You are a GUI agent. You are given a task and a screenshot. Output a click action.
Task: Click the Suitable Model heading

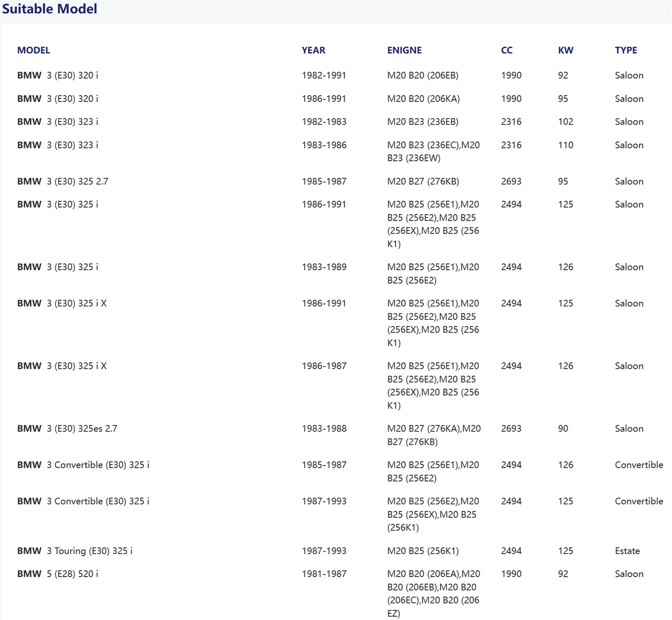(x=50, y=9)
